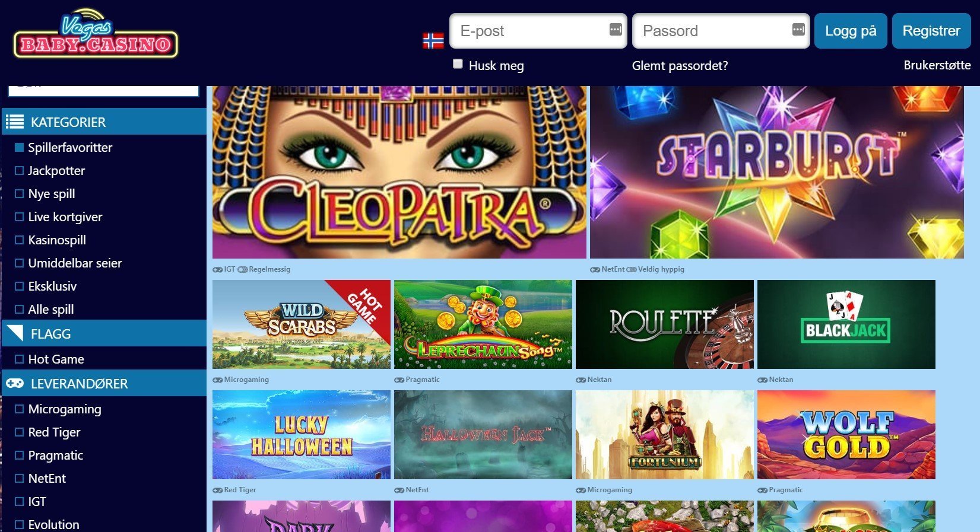Screen dimensions: 980x532
Task: Click the Registrer button
Action: click(x=931, y=31)
